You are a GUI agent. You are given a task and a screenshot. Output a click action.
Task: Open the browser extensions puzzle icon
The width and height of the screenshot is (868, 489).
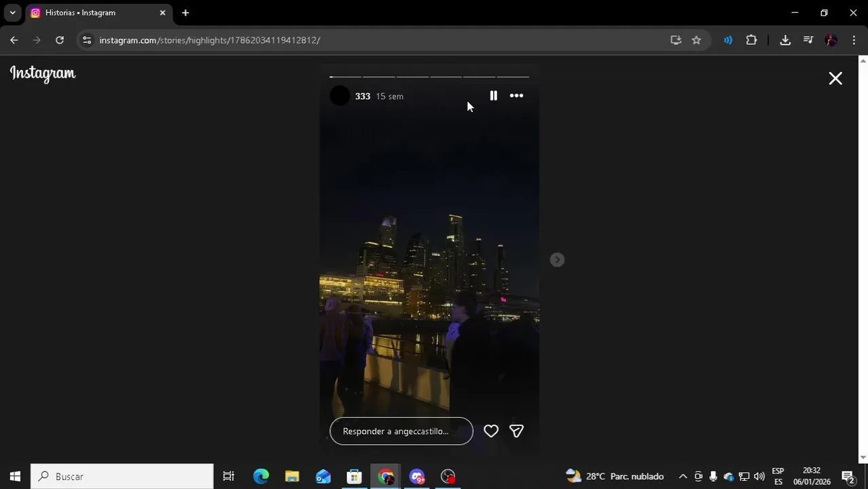pos(751,40)
